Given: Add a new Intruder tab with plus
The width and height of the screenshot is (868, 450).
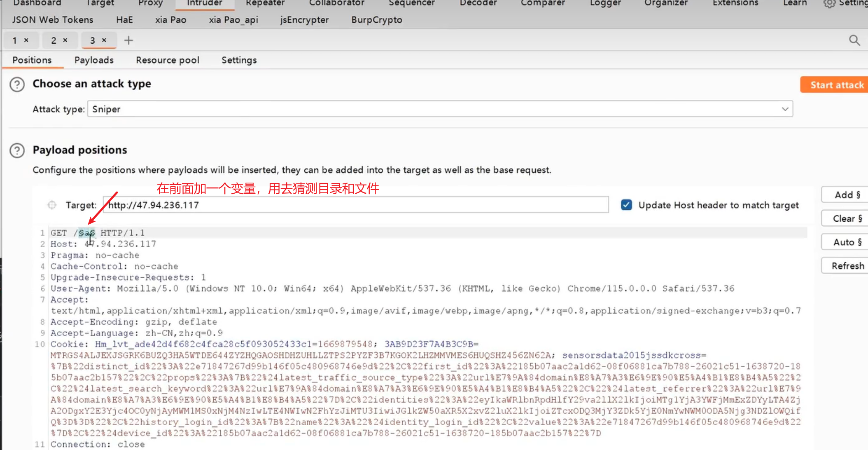Looking at the screenshot, I should pyautogui.click(x=128, y=40).
